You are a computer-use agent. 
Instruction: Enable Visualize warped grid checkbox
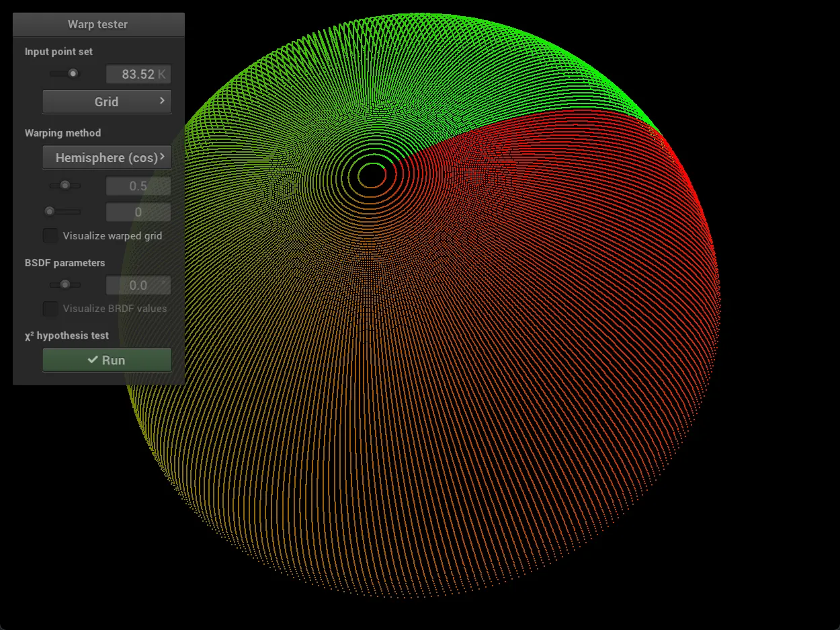pyautogui.click(x=50, y=236)
